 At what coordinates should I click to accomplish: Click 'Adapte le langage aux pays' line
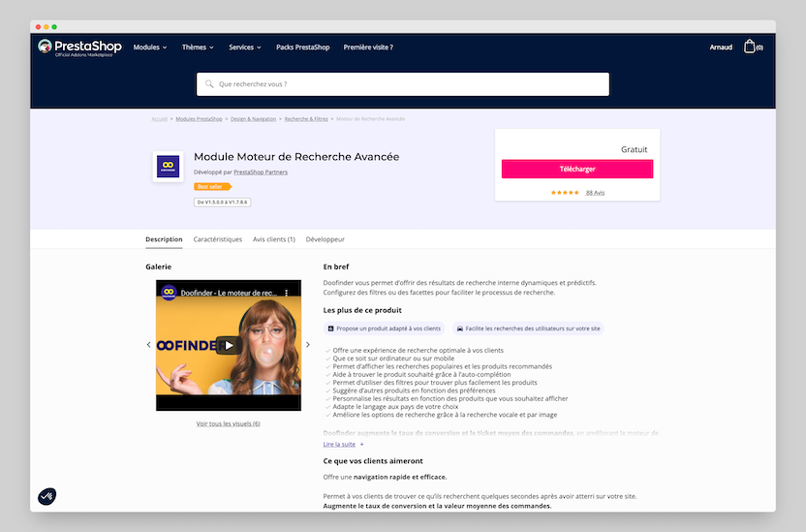[x=395, y=407]
